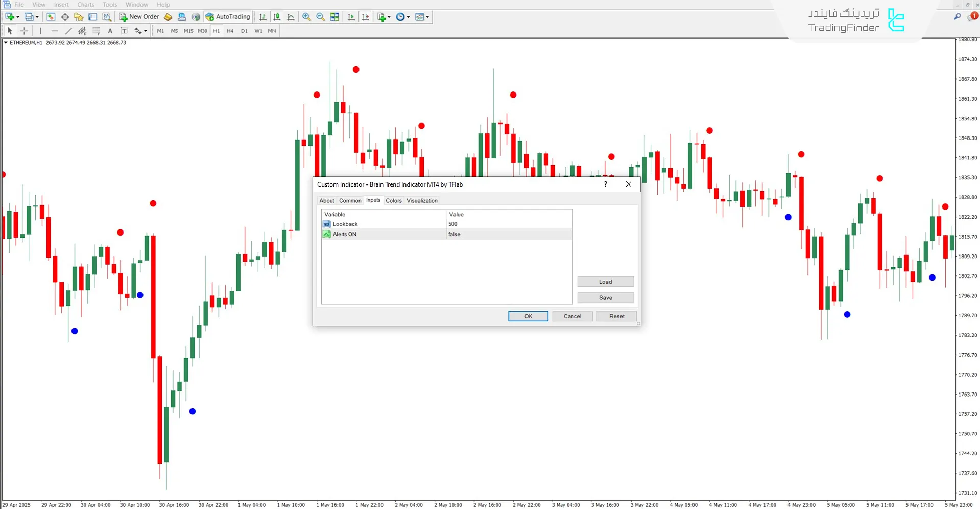Image resolution: width=980 pixels, height=509 pixels.
Task: Toggle the AutoTrading button
Action: tap(228, 17)
